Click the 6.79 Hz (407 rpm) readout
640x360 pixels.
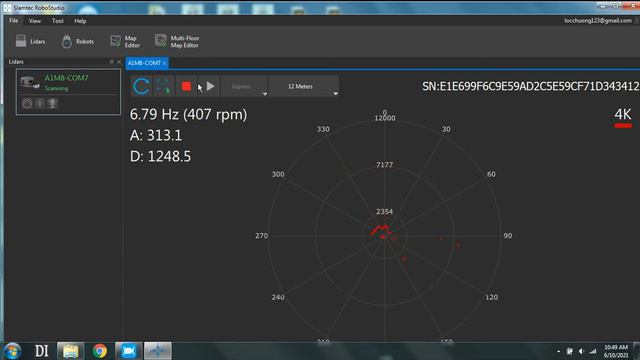coord(188,114)
